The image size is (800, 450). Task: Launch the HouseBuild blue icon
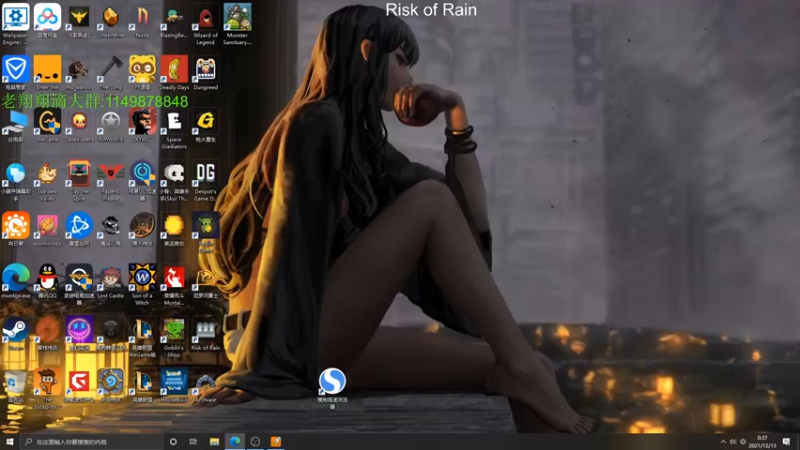[173, 386]
